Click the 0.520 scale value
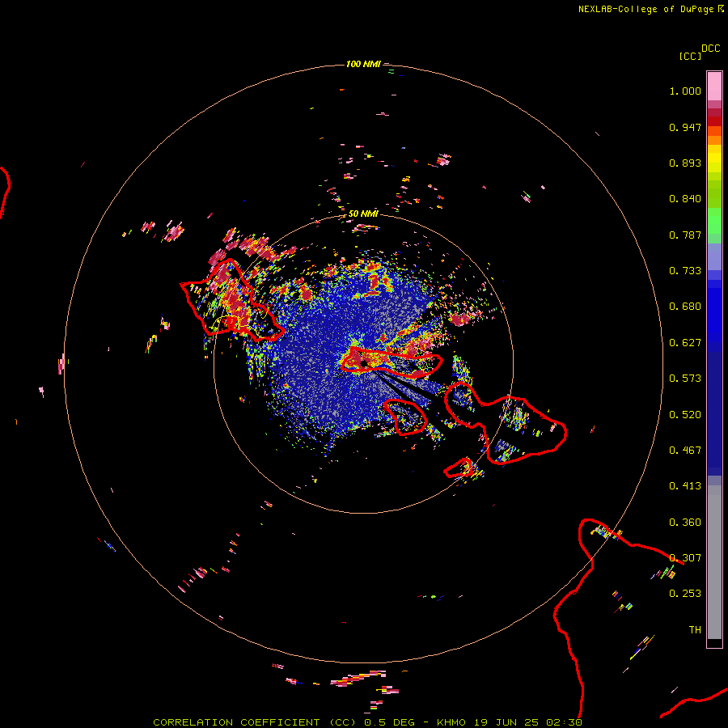The width and height of the screenshot is (728, 728). click(x=685, y=415)
